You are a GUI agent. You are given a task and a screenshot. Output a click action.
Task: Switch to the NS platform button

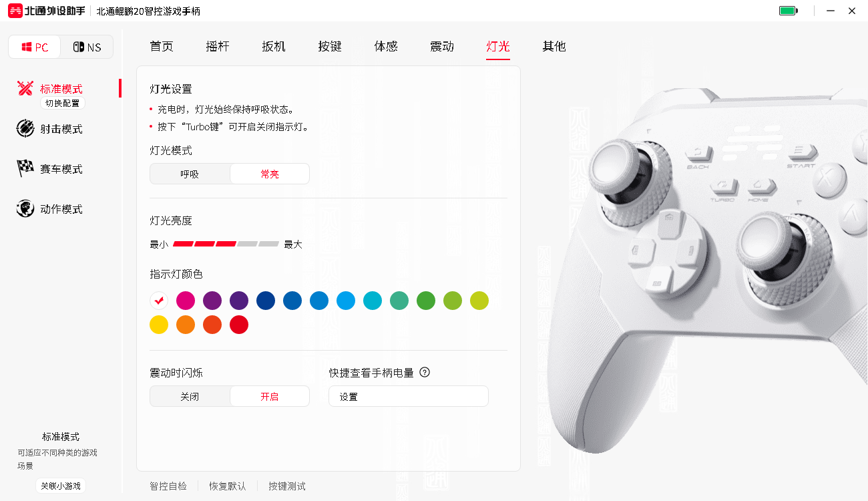pos(87,47)
